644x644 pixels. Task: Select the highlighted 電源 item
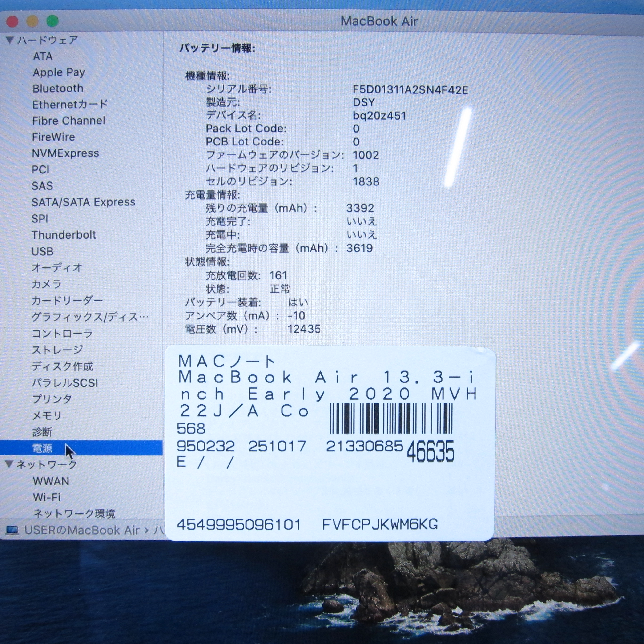(x=42, y=448)
